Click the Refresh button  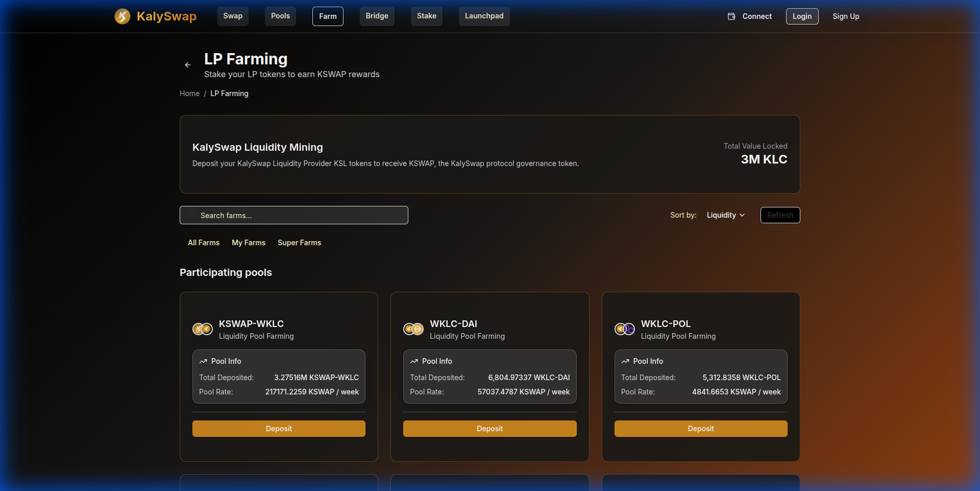coord(780,215)
